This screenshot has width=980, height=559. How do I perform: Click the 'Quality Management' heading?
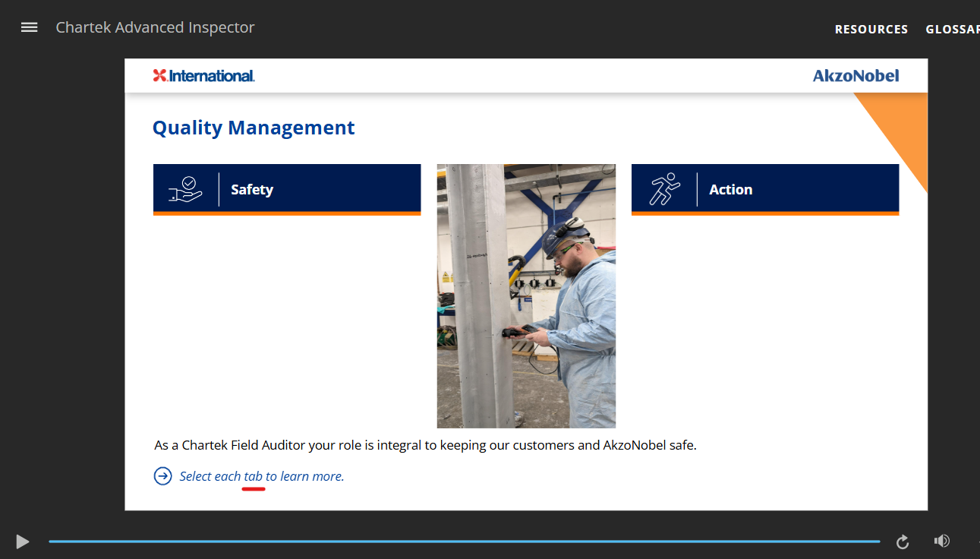coord(254,128)
